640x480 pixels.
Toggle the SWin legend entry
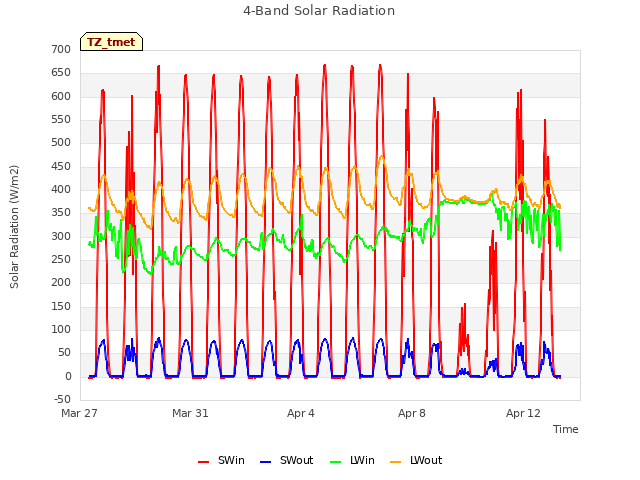(x=221, y=461)
